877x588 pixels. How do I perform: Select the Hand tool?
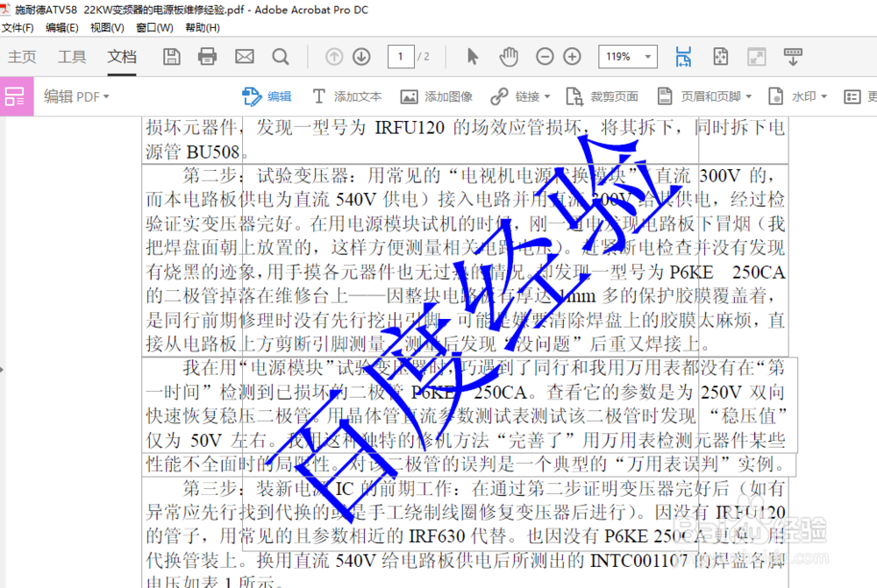pos(509,56)
